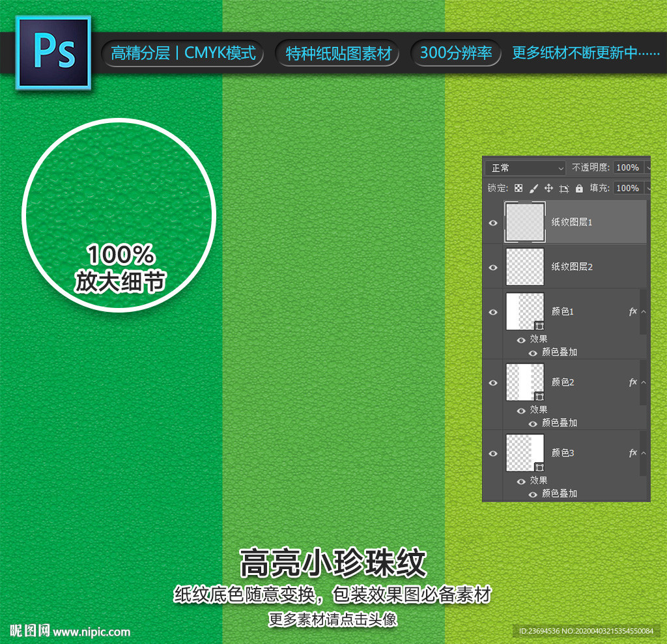Select the 纸纹图层1 layer thumbnail
This screenshot has height=644, width=667.
coord(525,222)
